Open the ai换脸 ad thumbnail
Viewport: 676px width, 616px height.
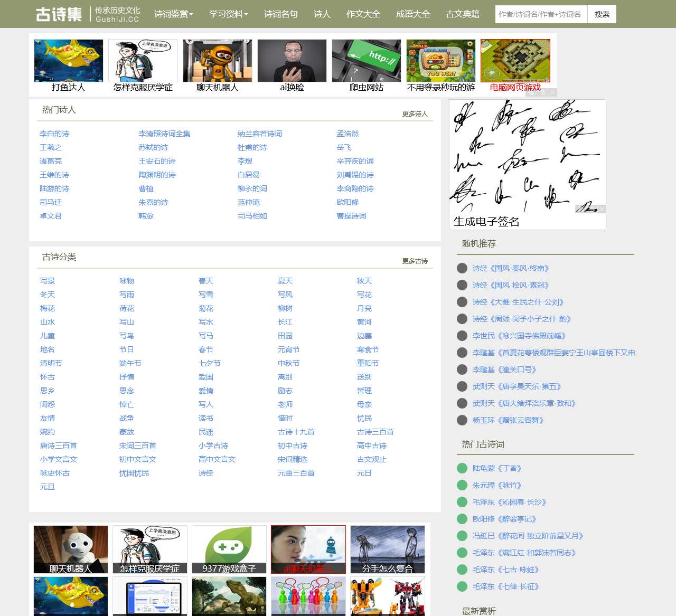pyautogui.click(x=292, y=66)
